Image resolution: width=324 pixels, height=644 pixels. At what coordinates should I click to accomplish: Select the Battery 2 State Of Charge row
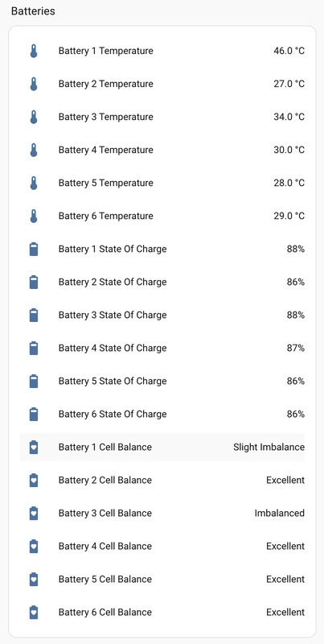pyautogui.click(x=162, y=283)
